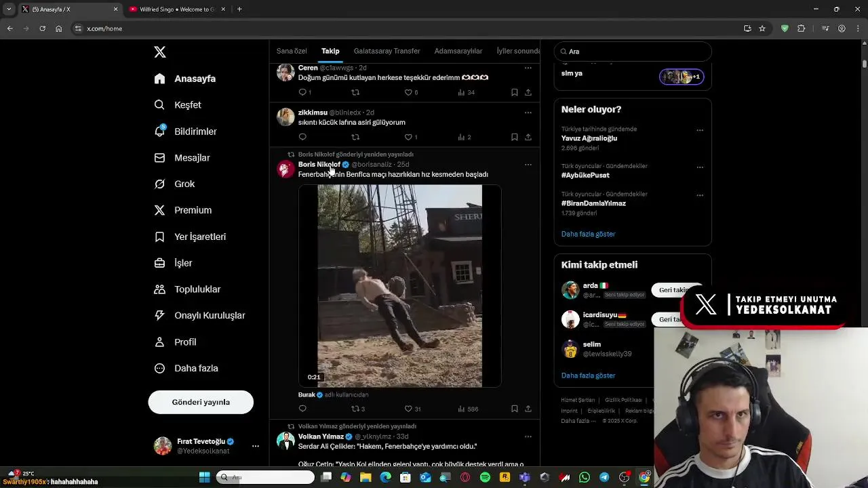Click Daha fazla göster under who to follow
Viewport: 868px width, 488px height.
pyautogui.click(x=588, y=375)
